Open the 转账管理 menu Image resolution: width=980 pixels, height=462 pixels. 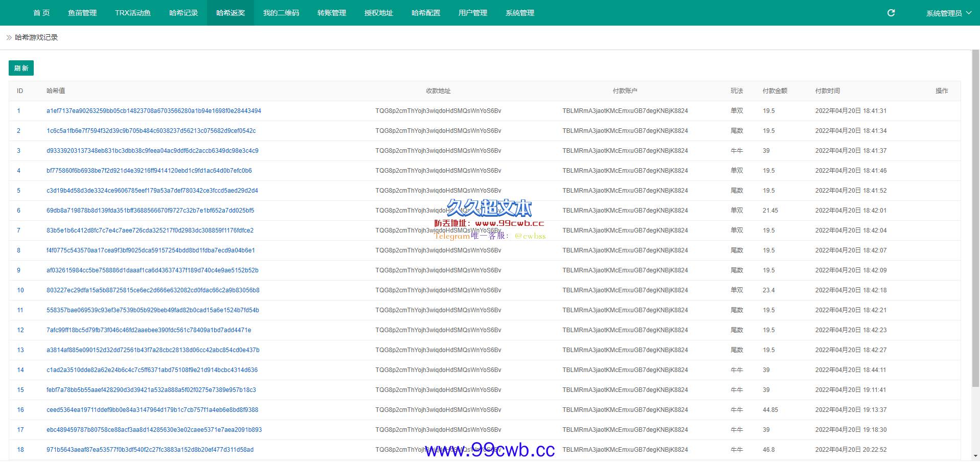click(x=332, y=13)
